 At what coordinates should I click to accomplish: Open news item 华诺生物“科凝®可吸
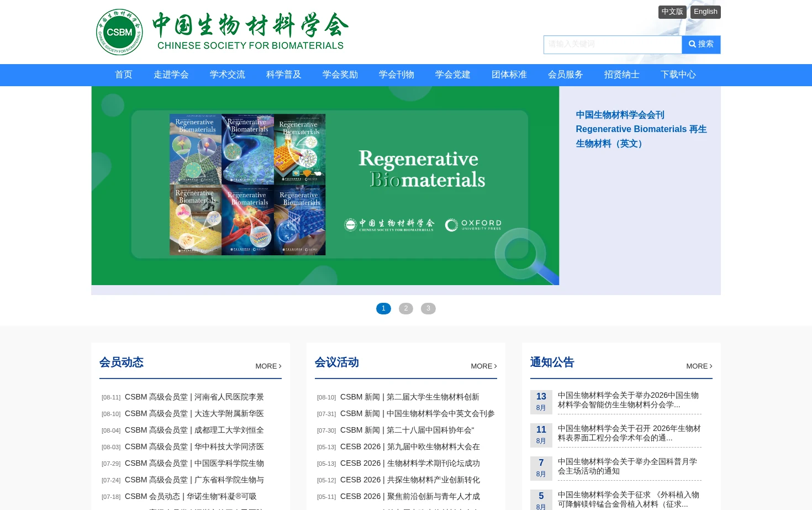(191, 496)
